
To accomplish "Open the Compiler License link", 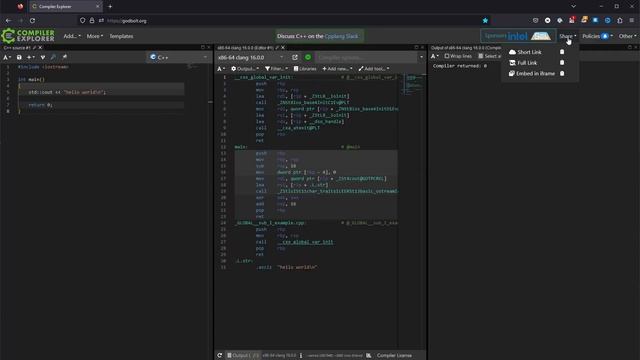I will click(x=394, y=356).
